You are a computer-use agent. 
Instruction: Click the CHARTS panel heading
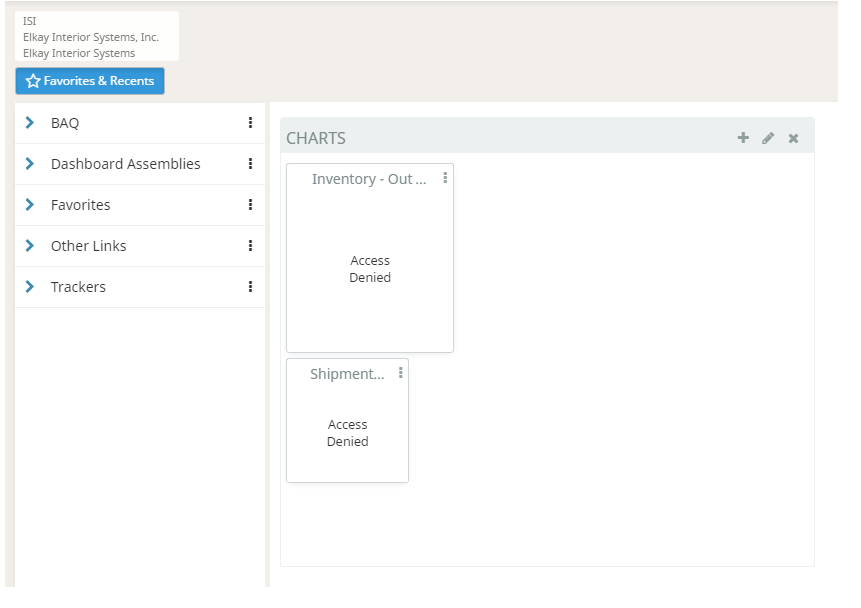coord(316,138)
